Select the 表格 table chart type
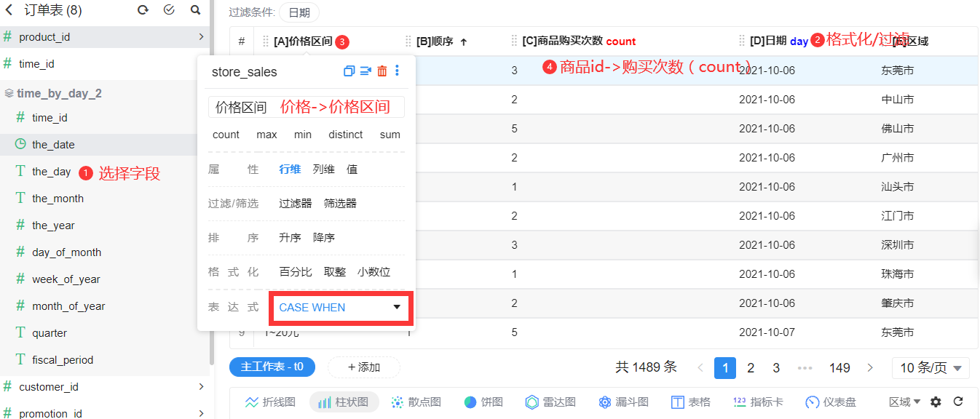Viewport: 980px width, 419px height. pyautogui.click(x=690, y=402)
